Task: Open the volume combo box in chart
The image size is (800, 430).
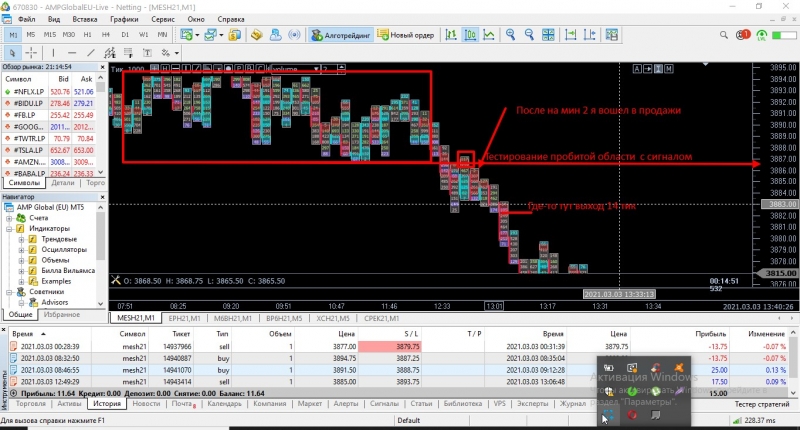Action: click(296, 68)
